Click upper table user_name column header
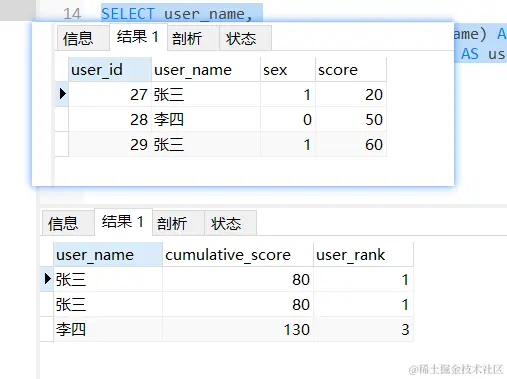The height and width of the screenshot is (379, 507). point(206,70)
